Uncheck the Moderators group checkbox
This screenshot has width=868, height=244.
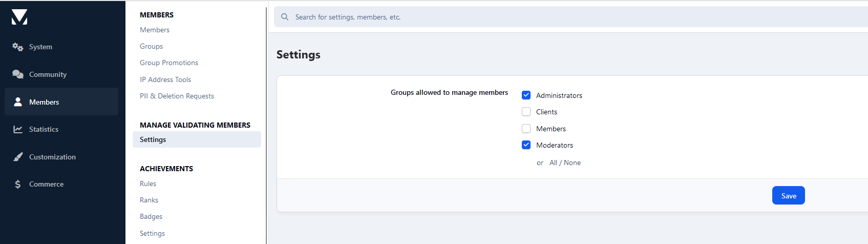coord(526,145)
